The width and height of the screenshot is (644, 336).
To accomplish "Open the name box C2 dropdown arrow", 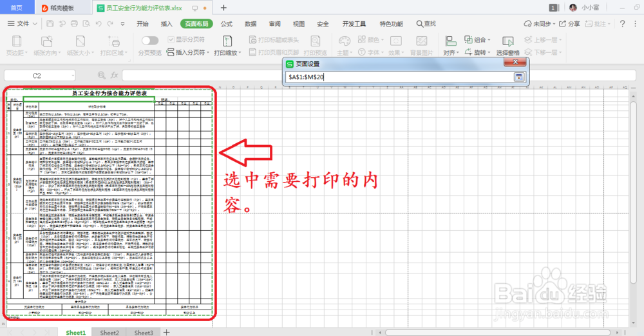I will pyautogui.click(x=73, y=75).
